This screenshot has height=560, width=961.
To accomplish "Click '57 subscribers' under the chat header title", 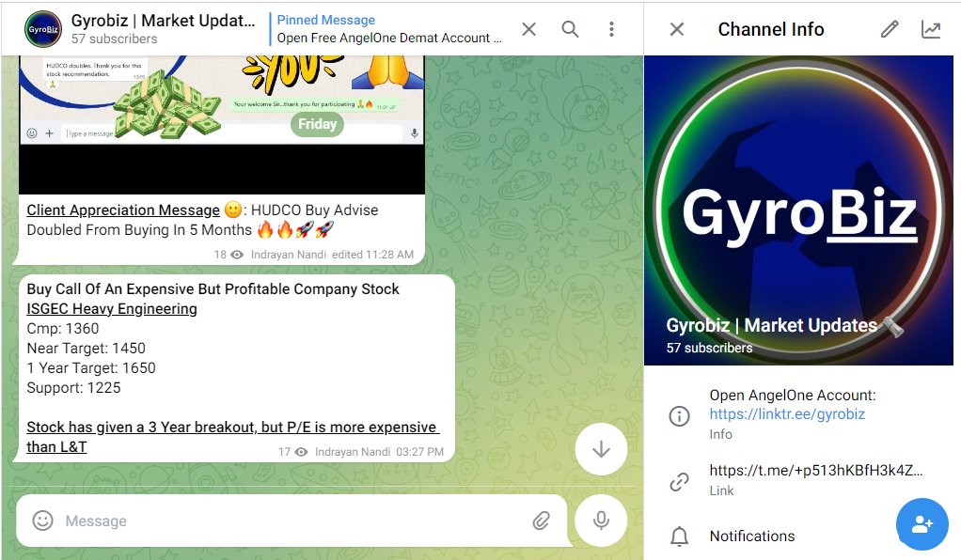I will [114, 39].
